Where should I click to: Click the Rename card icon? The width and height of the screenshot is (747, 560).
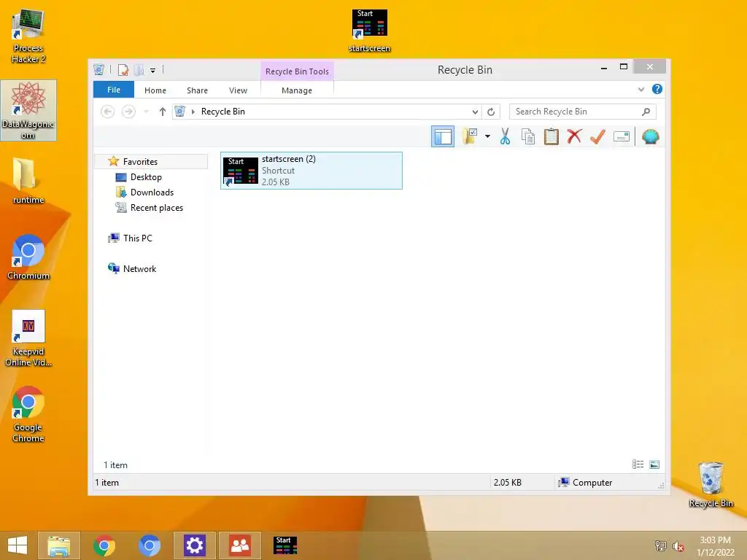click(x=622, y=137)
